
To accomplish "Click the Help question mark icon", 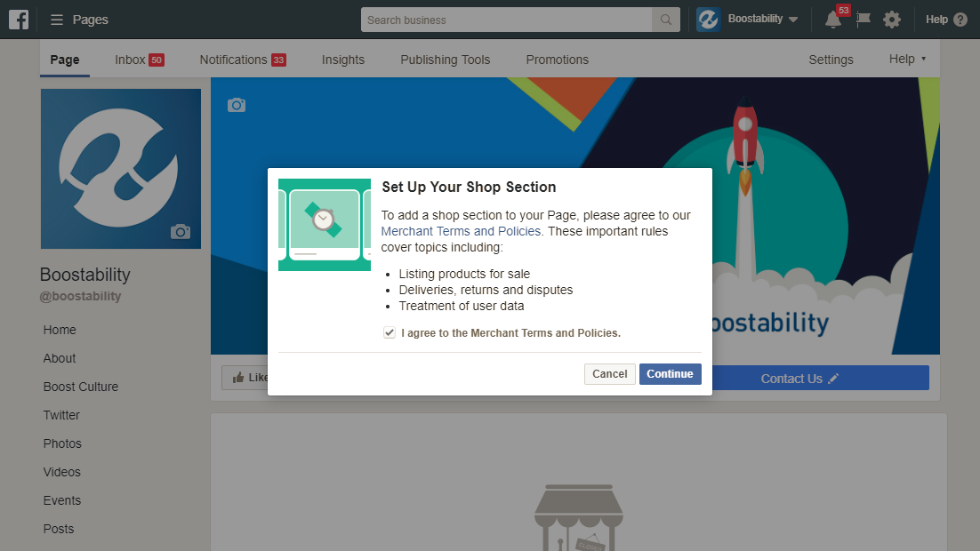I will pos(960,20).
